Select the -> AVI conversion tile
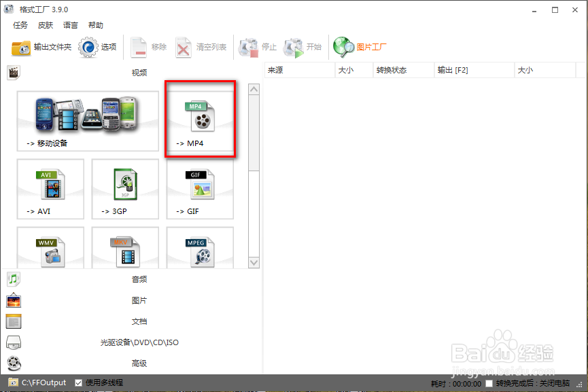 coord(50,189)
